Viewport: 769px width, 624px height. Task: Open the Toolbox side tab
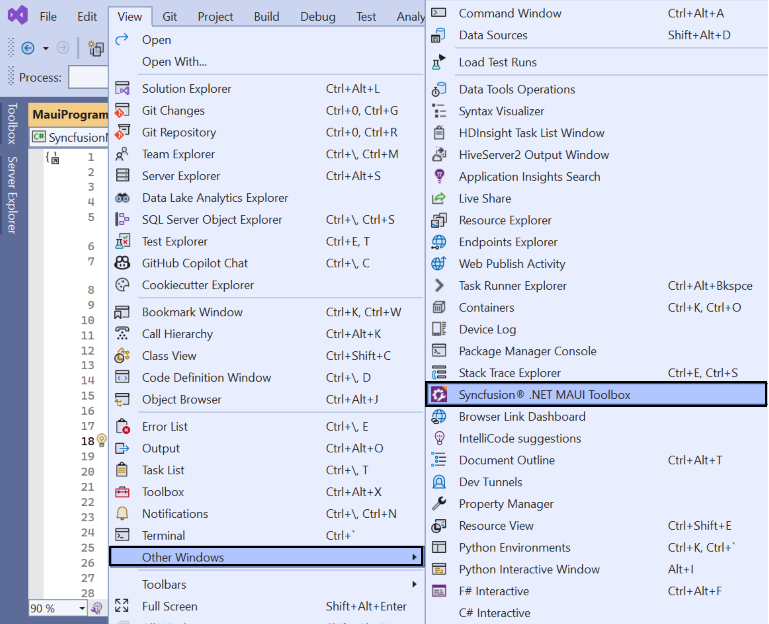pos(12,123)
